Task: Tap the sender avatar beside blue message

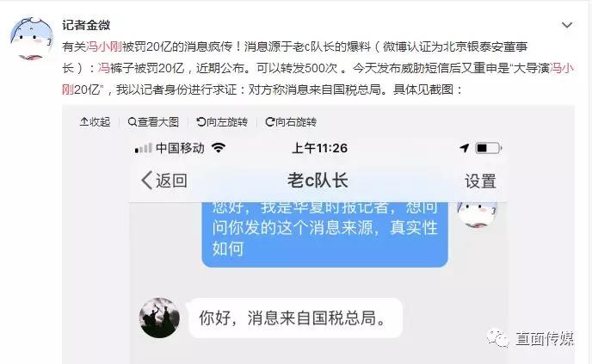Action: (478, 213)
